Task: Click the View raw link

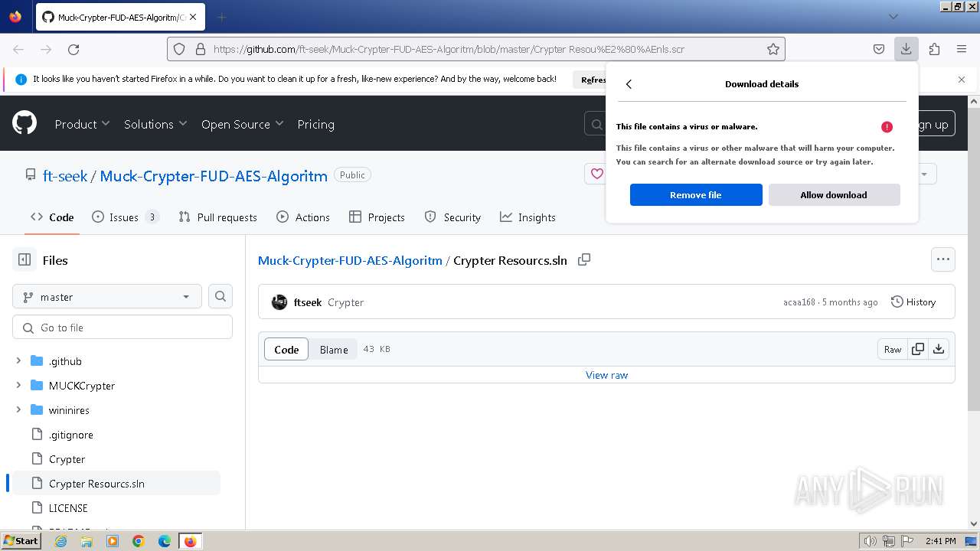Action: pyautogui.click(x=606, y=375)
